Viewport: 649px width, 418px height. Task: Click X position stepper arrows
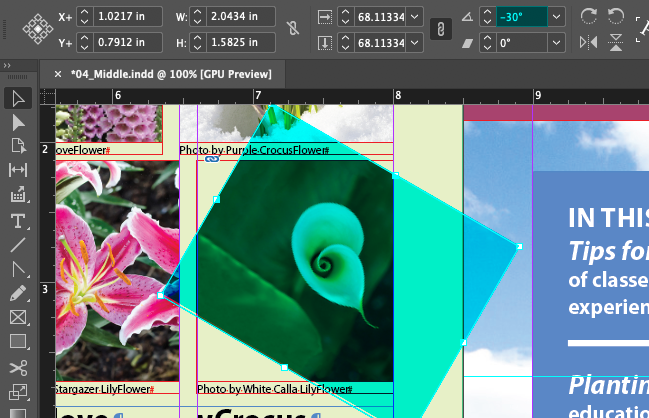click(84, 17)
